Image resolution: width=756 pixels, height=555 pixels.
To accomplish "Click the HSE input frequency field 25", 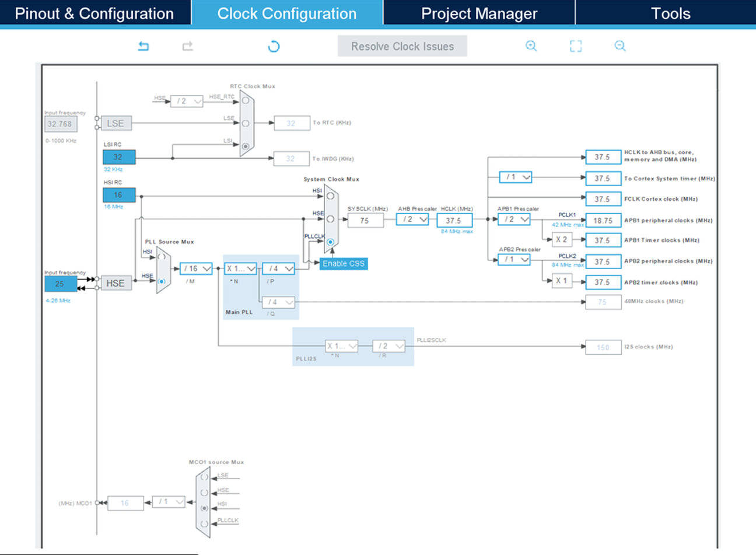I will point(61,284).
